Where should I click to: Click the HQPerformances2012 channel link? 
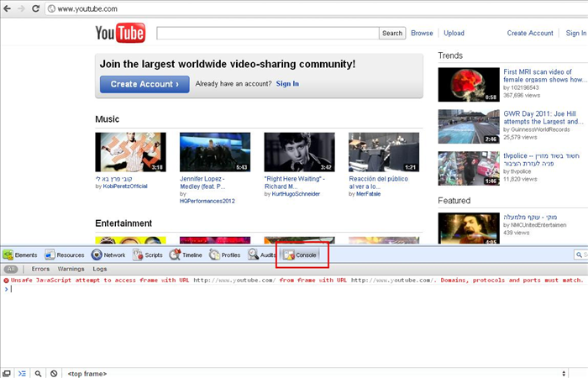207,201
